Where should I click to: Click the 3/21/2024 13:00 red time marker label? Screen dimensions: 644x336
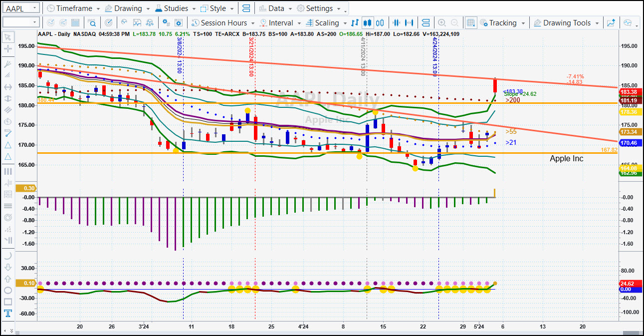250,58
